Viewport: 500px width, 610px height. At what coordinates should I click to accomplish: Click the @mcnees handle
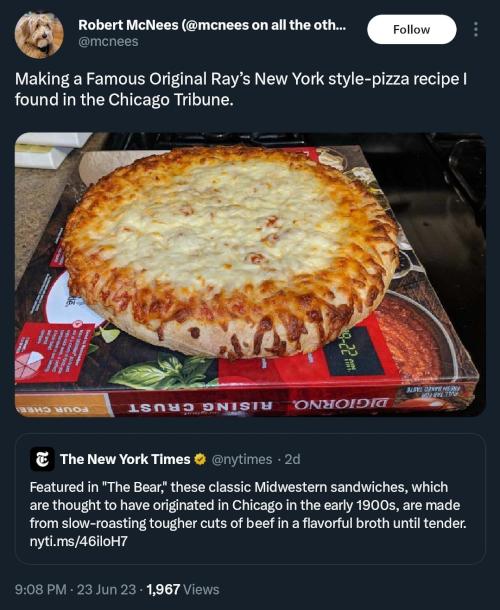[108, 42]
